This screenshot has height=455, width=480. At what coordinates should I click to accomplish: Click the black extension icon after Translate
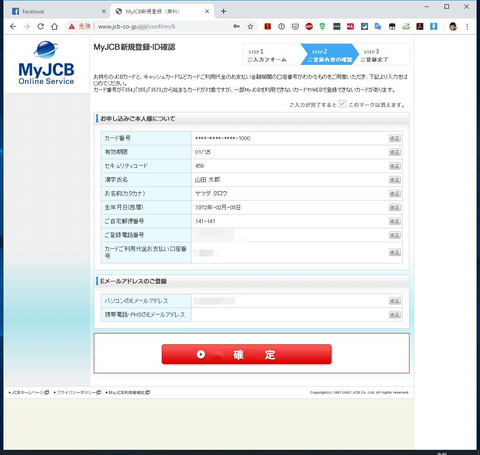tap(392, 27)
